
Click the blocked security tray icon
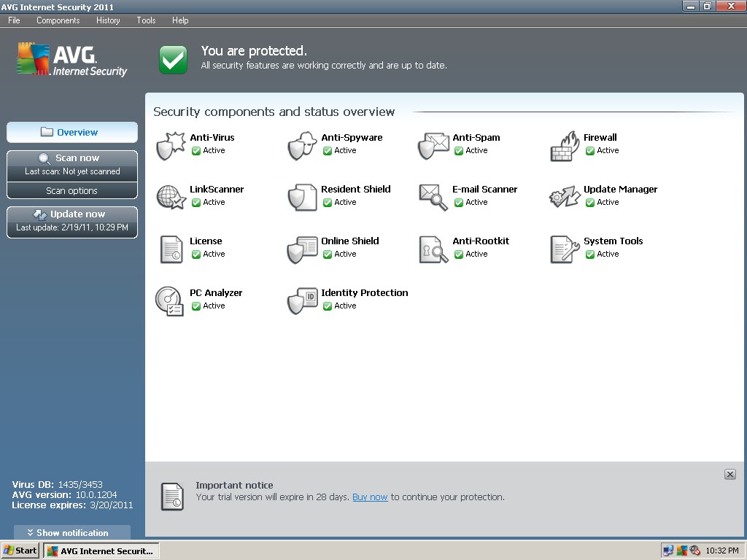694,551
